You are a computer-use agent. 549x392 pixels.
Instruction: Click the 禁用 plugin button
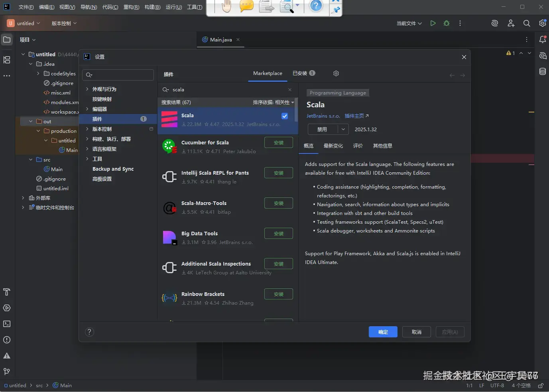323,129
